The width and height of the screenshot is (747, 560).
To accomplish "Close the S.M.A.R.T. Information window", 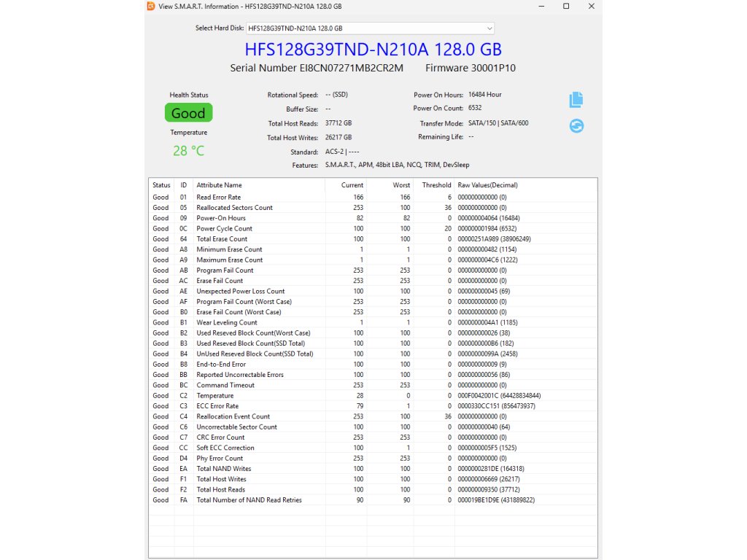I will click(591, 7).
